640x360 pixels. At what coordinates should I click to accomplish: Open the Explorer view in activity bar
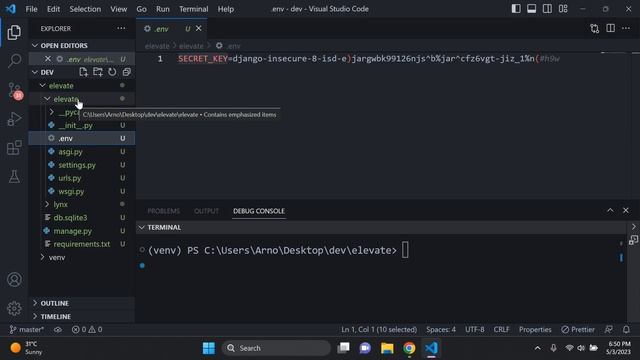[14, 33]
